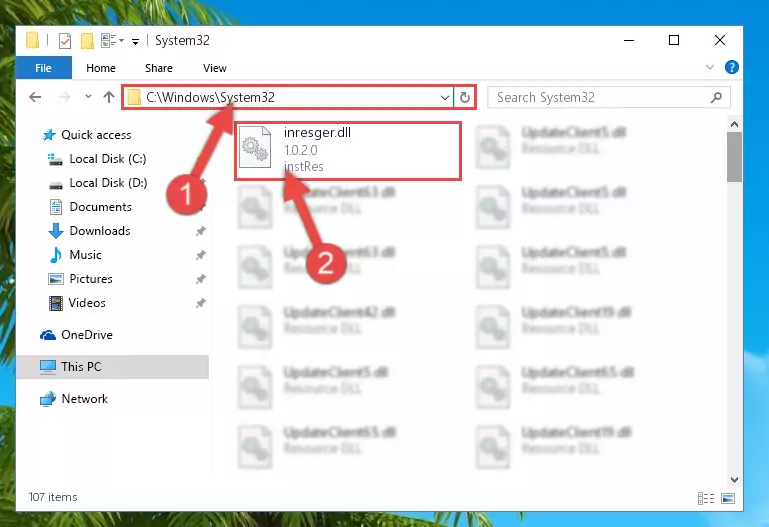Select Network in the navigation pane
769x527 pixels.
tap(84, 399)
